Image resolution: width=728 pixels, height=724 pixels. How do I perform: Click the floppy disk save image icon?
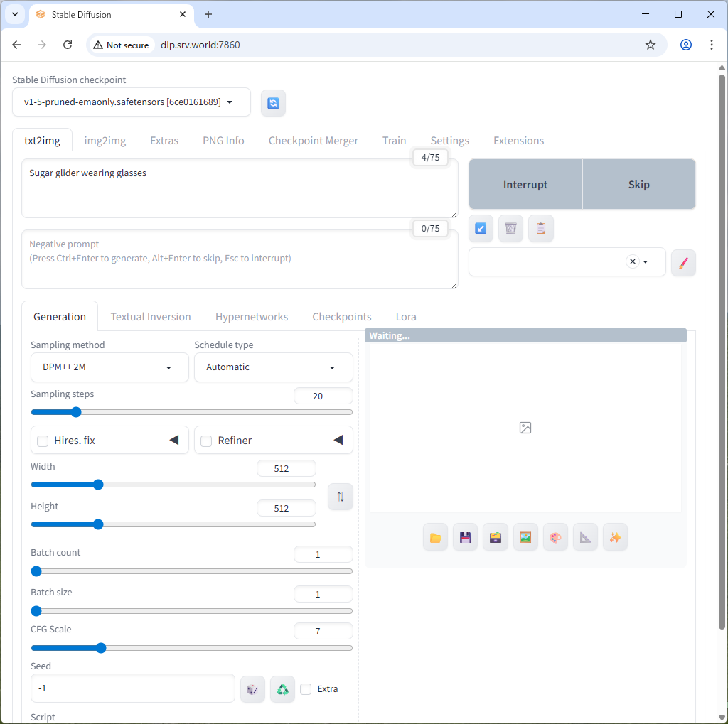coord(466,538)
